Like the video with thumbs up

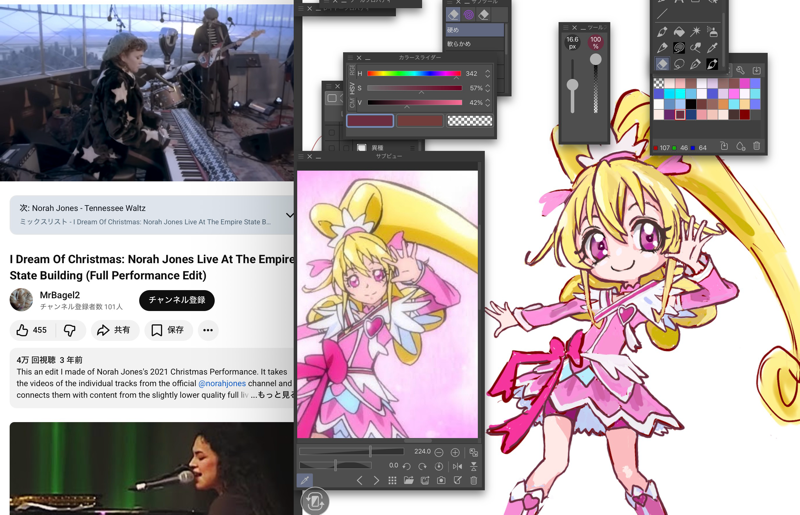(x=32, y=330)
